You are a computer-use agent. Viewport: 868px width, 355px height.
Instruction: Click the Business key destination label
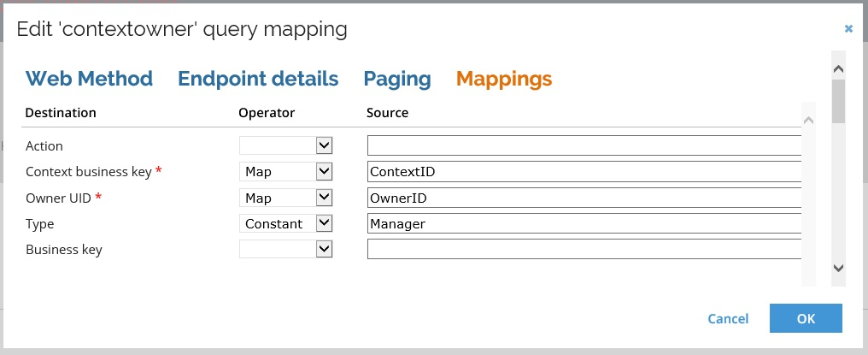(x=64, y=250)
